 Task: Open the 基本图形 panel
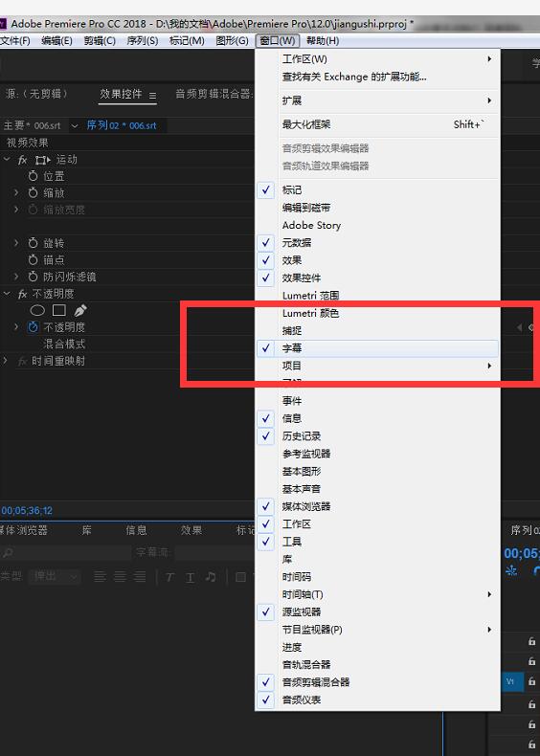pos(378,471)
